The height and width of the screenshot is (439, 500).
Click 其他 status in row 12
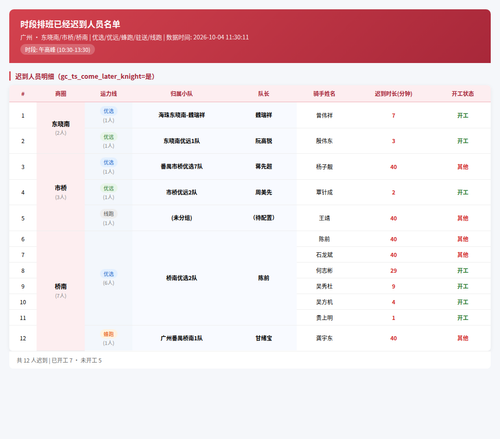(463, 338)
